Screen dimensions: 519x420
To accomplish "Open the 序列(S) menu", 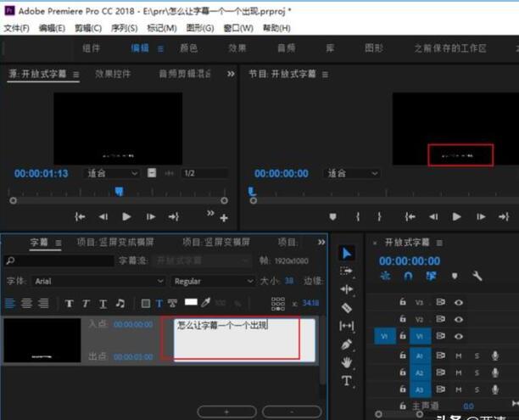I will coord(124,28).
